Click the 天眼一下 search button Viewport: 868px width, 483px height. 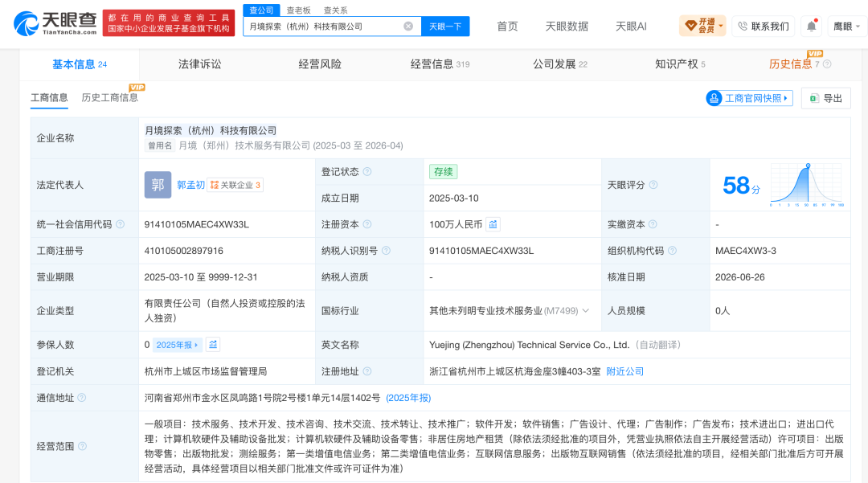445,26
